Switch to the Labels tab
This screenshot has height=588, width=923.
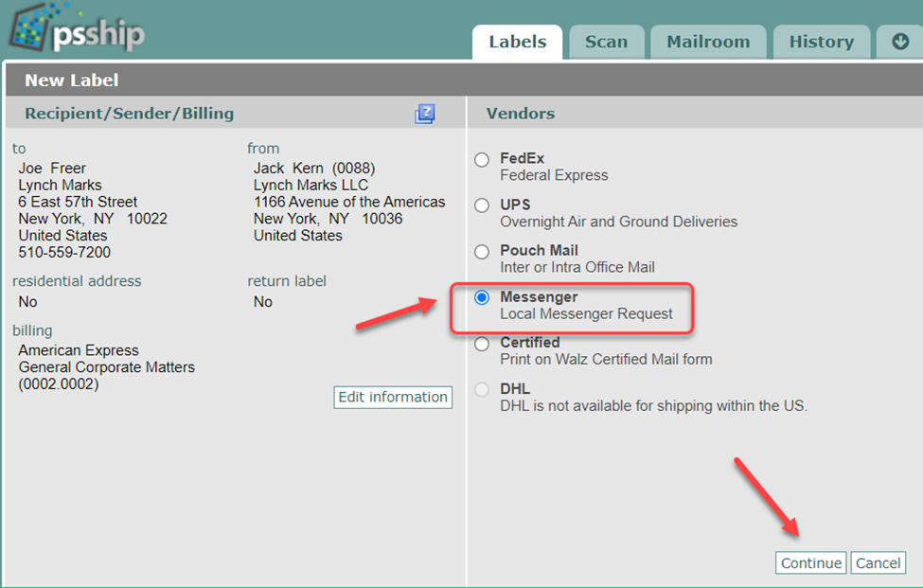(x=518, y=42)
